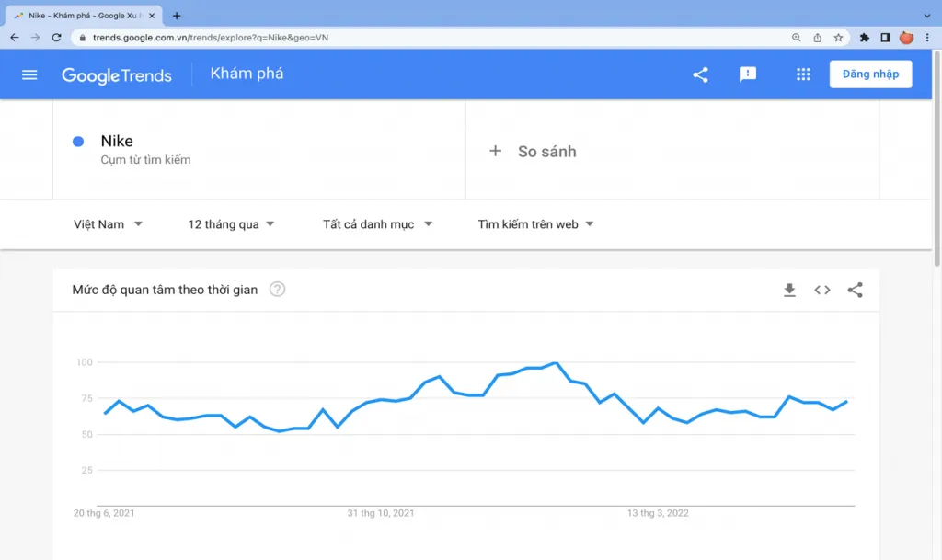
Task: Bookmark this page with the star icon
Action: point(838,37)
